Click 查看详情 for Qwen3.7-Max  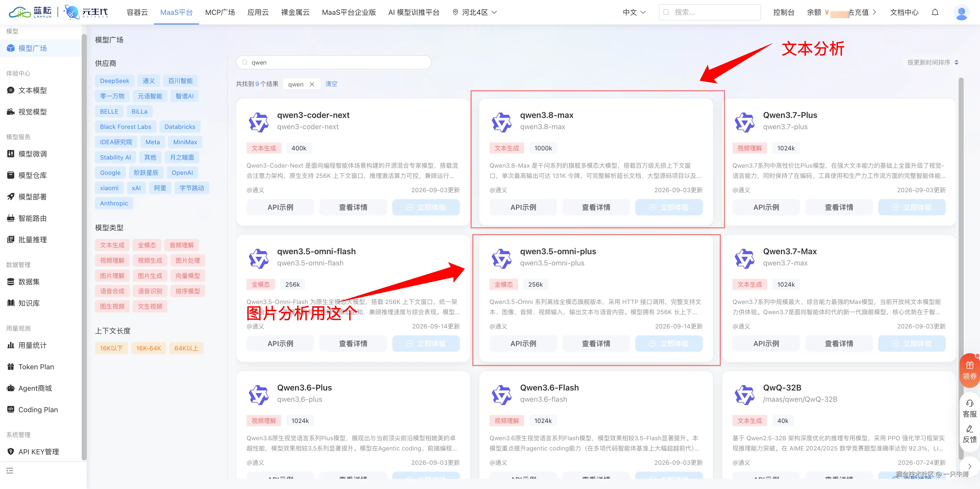(839, 344)
